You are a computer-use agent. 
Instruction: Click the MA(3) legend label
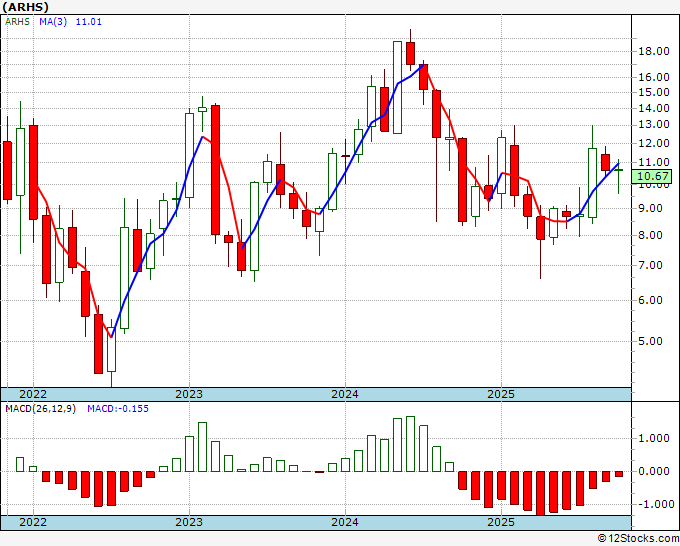tap(53, 22)
